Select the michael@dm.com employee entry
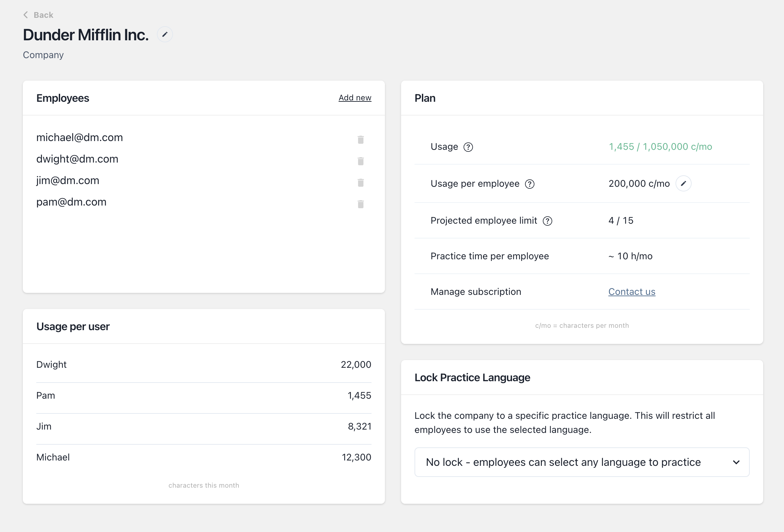This screenshot has height=532, width=784. coord(79,137)
